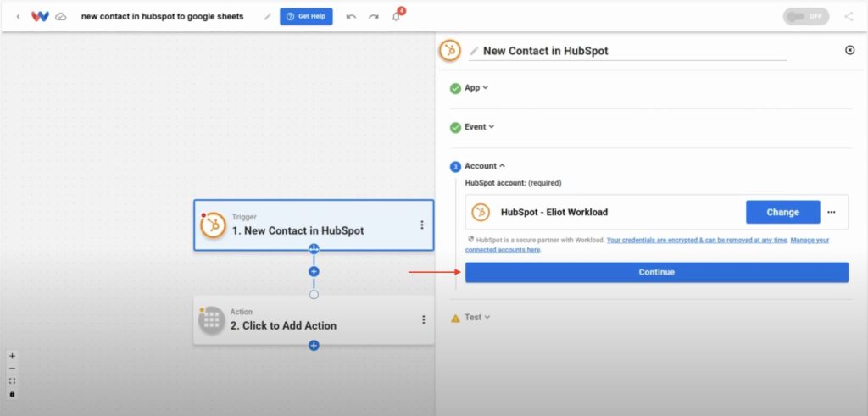Fit the canvas to view
868x416 pixels.
12,381
